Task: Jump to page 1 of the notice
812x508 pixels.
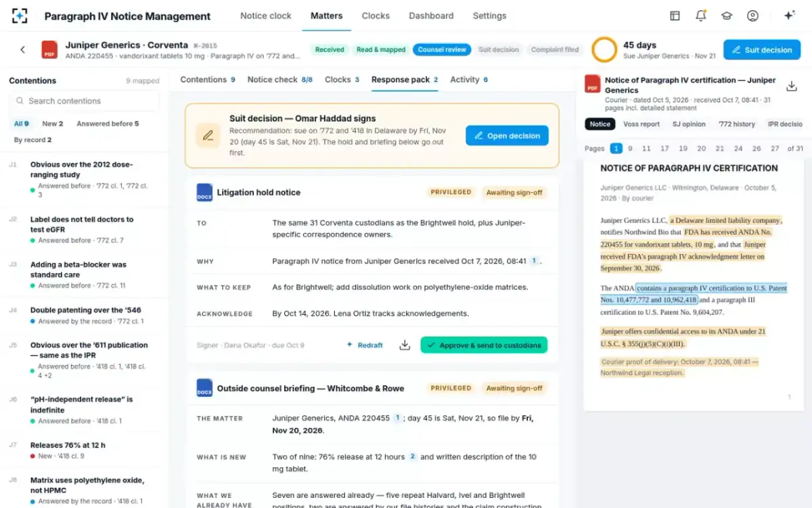Action: 616,148
